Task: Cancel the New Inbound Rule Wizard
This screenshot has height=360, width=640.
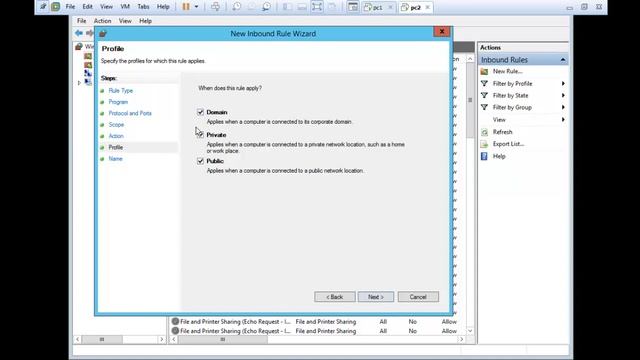Action: (418, 297)
